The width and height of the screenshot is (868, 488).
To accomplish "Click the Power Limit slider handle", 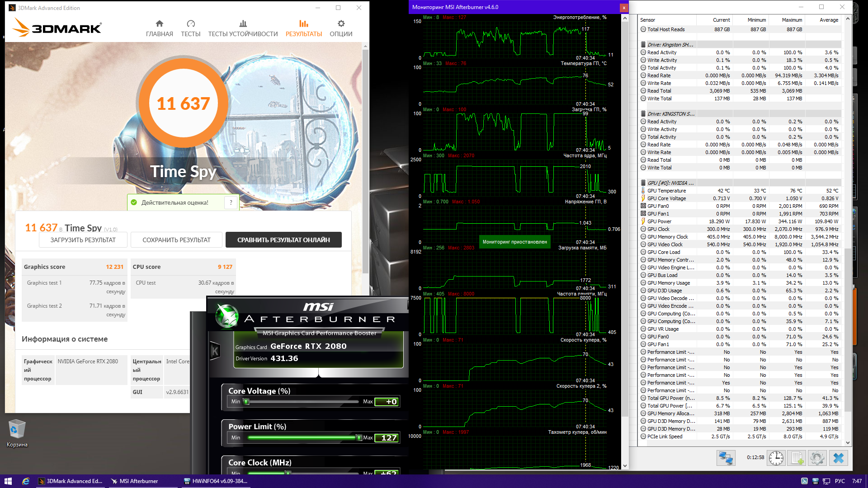I will (x=359, y=437).
